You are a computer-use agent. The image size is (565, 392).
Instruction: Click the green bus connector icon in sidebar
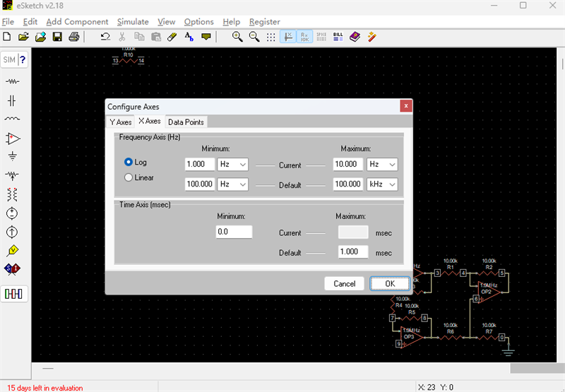[13, 294]
